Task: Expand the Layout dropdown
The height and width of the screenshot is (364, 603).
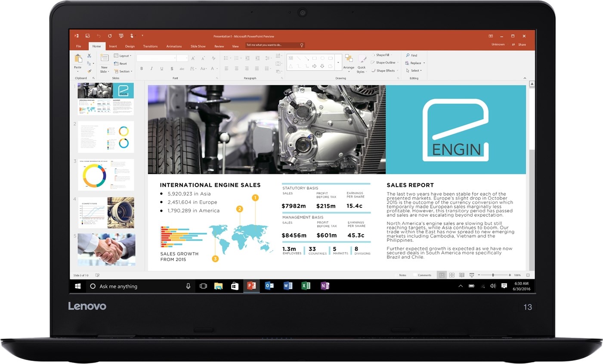Action: point(123,56)
